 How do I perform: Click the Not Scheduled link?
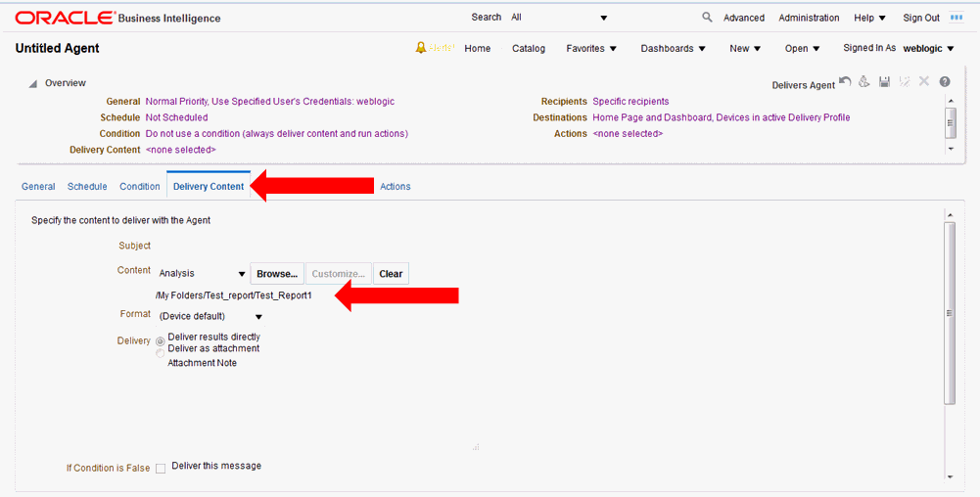[177, 117]
